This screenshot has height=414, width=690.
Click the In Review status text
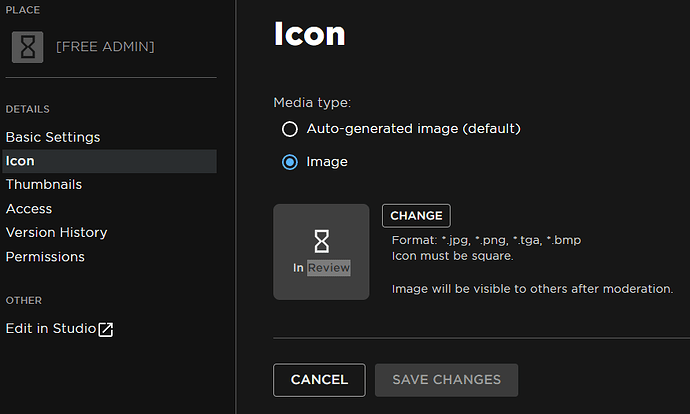[321, 268]
